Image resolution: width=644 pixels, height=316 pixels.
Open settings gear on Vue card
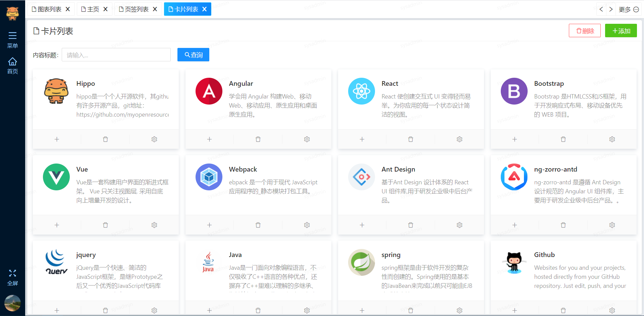coord(154,225)
